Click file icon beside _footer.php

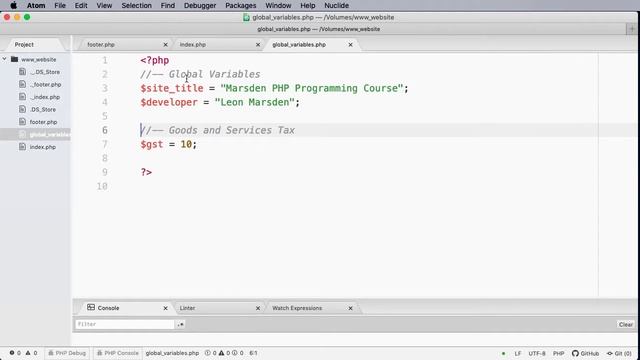coord(22,84)
